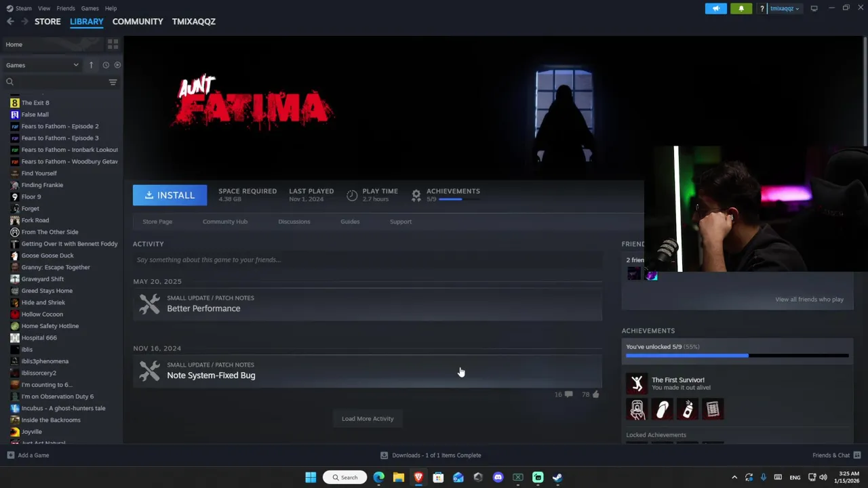
Task: Open the question mark help icon
Action: click(762, 8)
